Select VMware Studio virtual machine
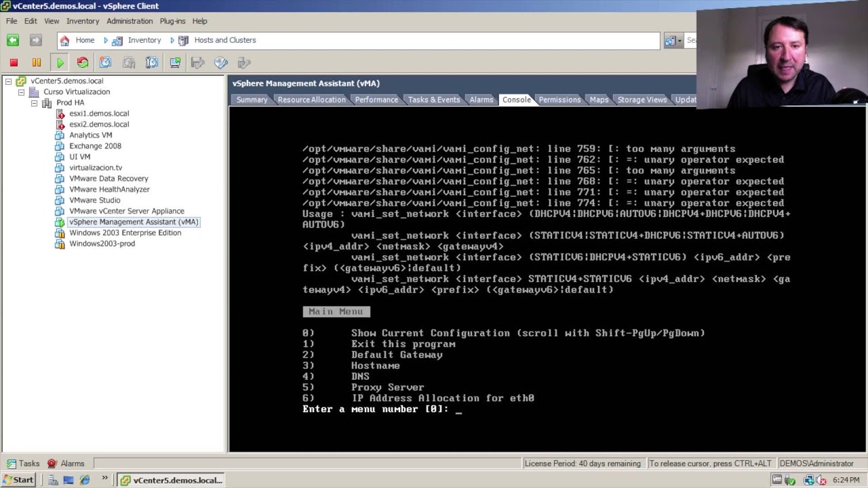 [94, 201]
